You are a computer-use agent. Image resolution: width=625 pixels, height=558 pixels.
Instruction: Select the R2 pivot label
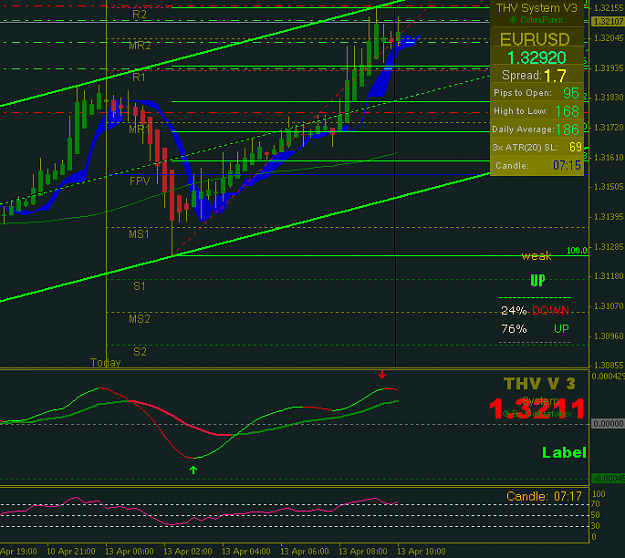pyautogui.click(x=140, y=15)
